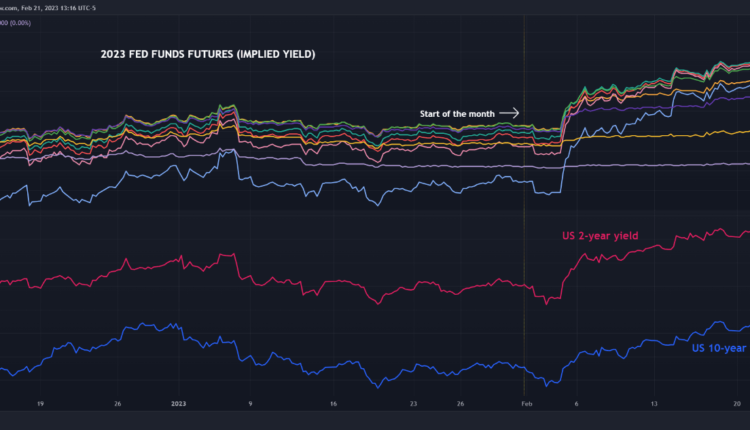Click the '2023' label on the time axis
Viewport: 750px width, 430px height.
point(176,404)
